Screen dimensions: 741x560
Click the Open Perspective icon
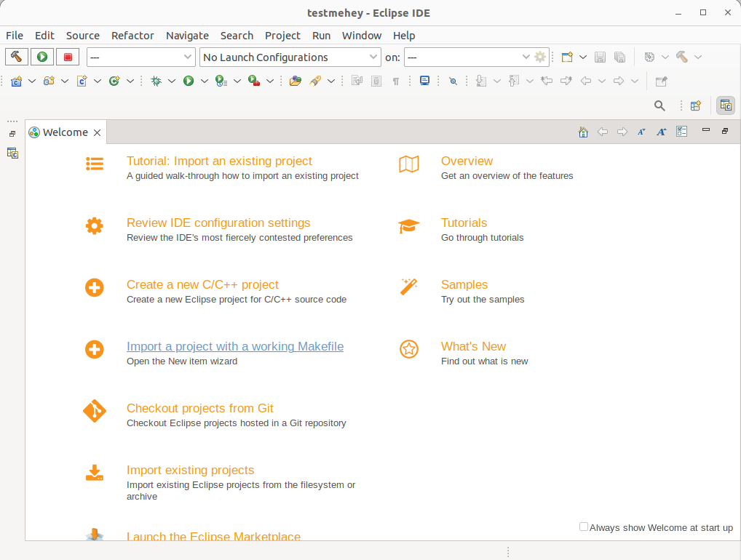[696, 105]
